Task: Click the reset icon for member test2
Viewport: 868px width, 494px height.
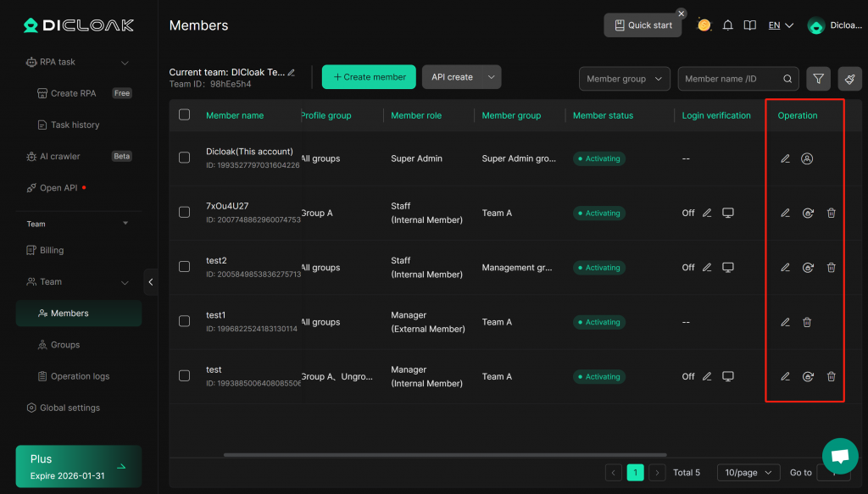Action: coord(808,268)
